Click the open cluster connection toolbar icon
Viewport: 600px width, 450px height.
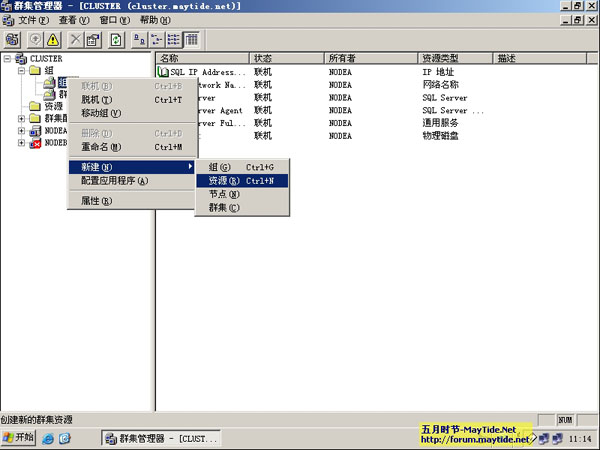click(x=13, y=39)
